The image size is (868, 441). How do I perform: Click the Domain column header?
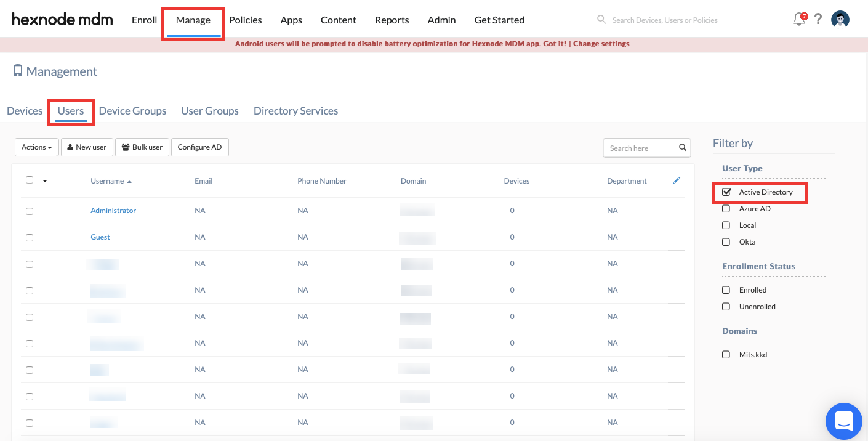click(414, 181)
